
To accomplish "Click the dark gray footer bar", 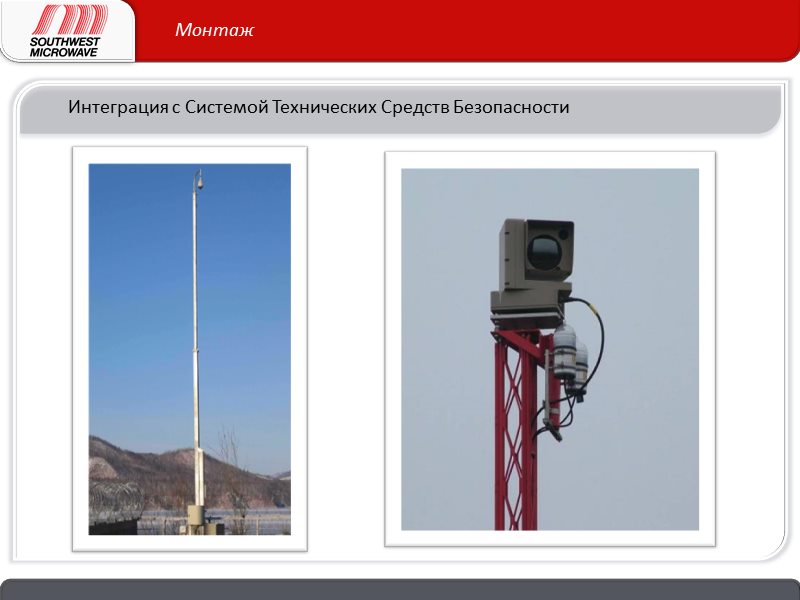I will click(400, 589).
